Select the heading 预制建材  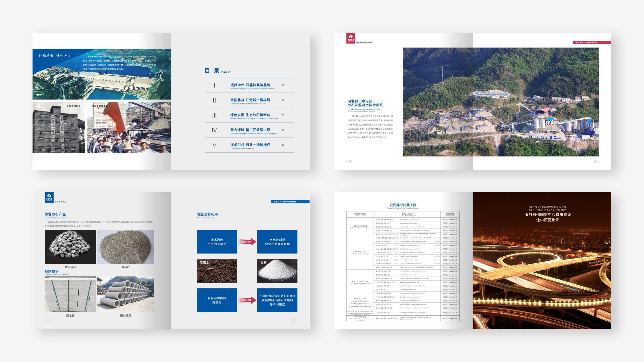point(52,272)
